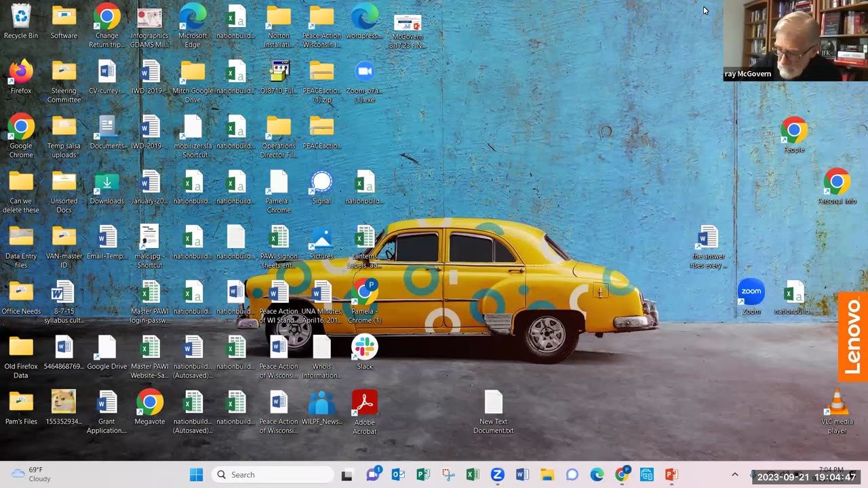This screenshot has height=488, width=868.
Task: Open the malc.jpg Shortcut file
Action: click(x=150, y=246)
